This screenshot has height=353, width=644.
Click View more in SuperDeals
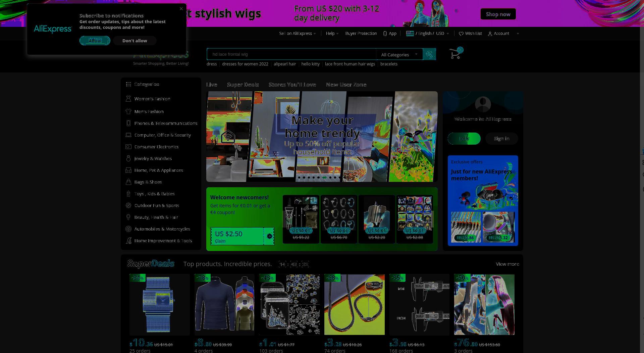point(507,264)
